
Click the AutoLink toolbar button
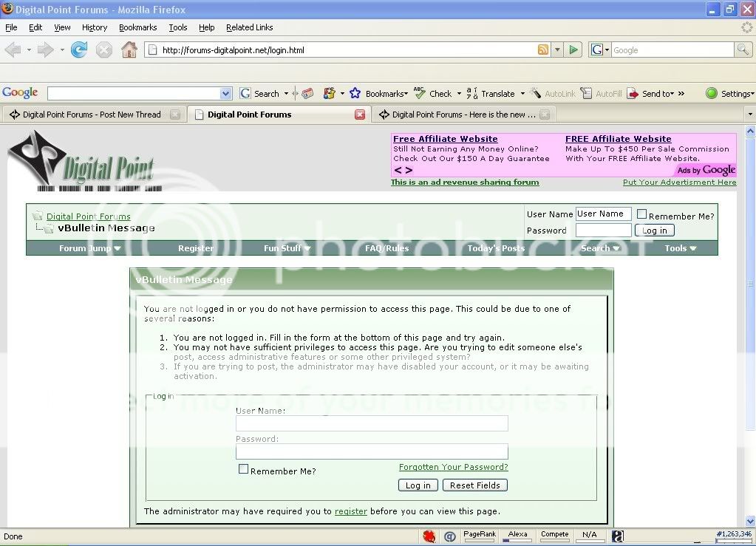point(553,94)
